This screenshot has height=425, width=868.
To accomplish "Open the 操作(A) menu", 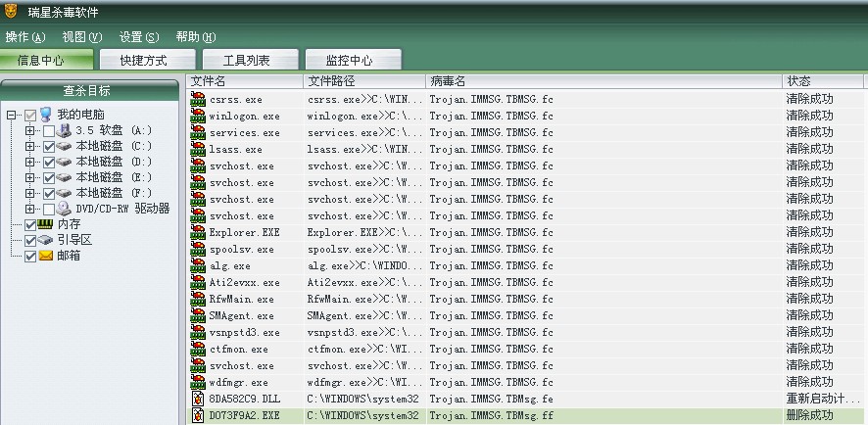I will 24,37.
